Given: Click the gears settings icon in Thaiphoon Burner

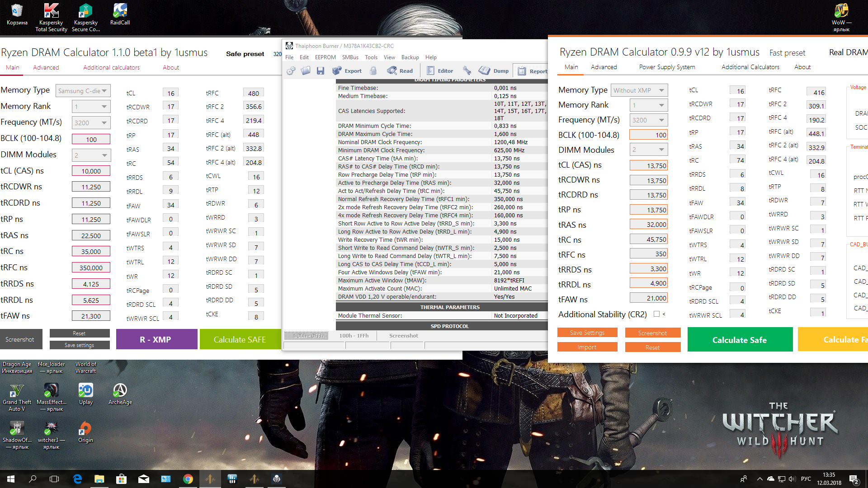Looking at the screenshot, I should (x=291, y=71).
